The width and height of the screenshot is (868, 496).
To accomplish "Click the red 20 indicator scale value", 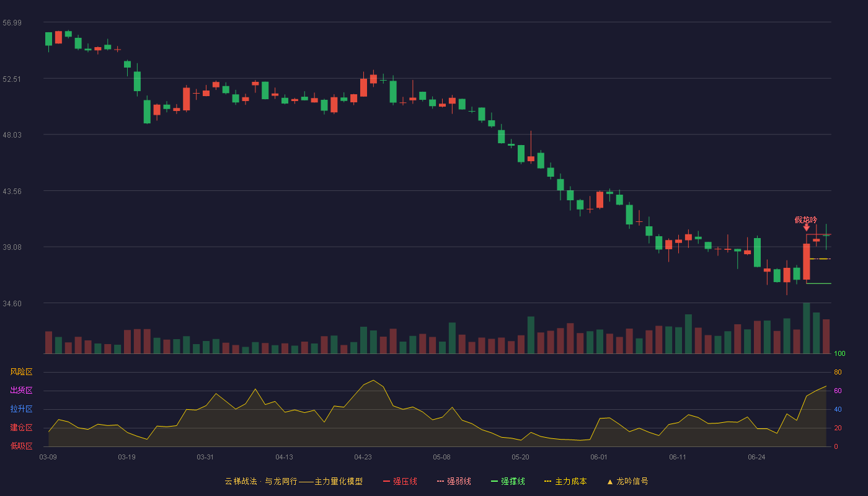I will pyautogui.click(x=838, y=428).
